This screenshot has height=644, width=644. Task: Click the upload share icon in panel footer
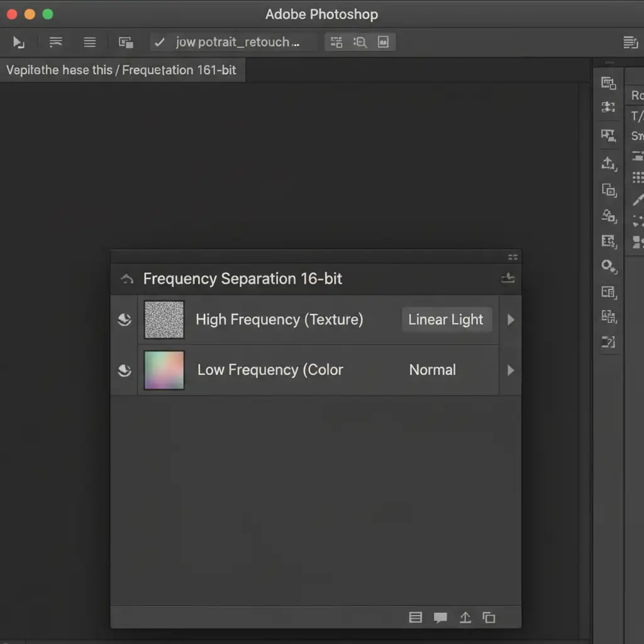(x=465, y=618)
